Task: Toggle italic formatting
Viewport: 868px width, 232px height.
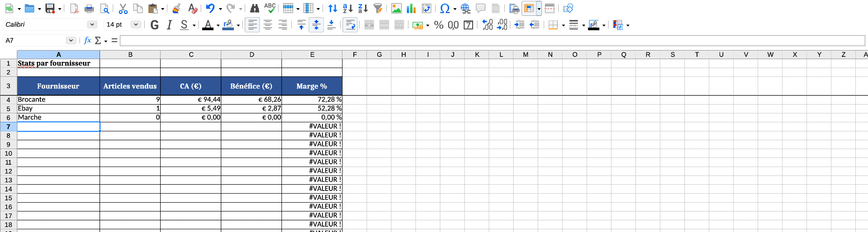Action: pos(169,25)
